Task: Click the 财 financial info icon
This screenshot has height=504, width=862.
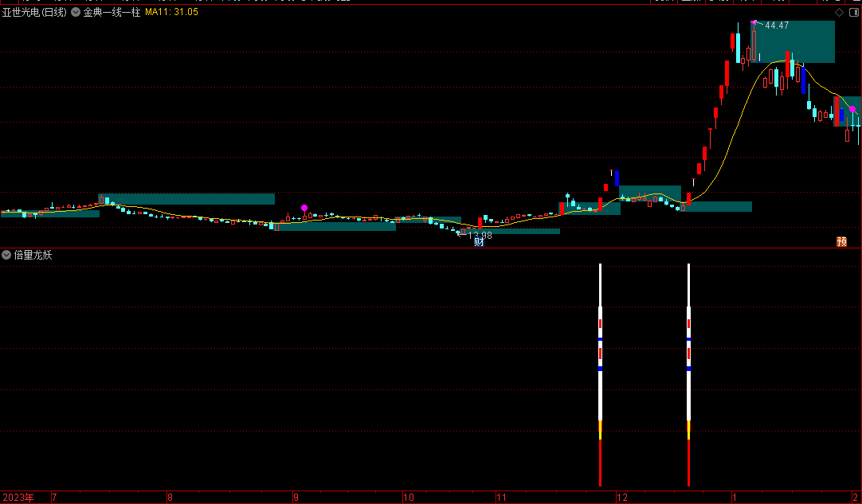Action: 479,241
